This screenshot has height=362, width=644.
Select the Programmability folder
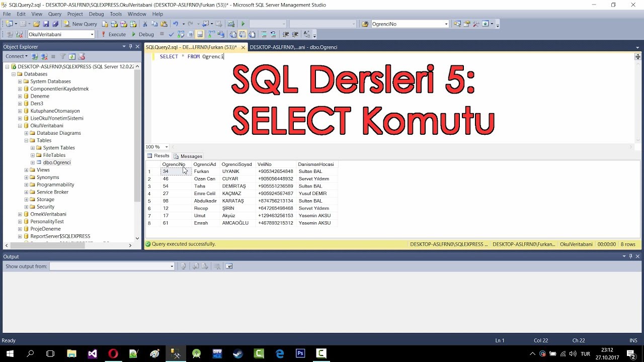(55, 185)
